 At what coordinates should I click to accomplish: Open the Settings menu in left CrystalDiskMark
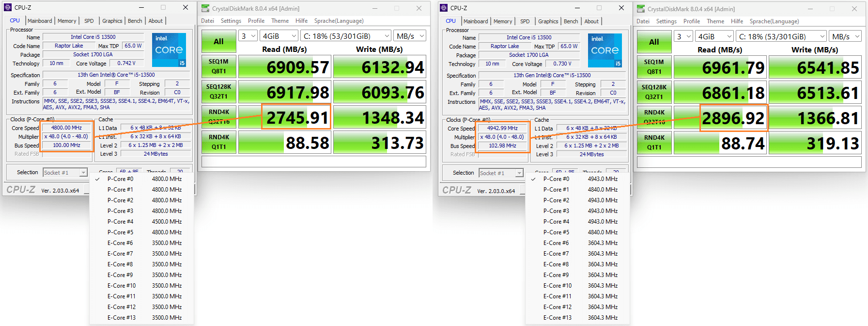tap(231, 21)
